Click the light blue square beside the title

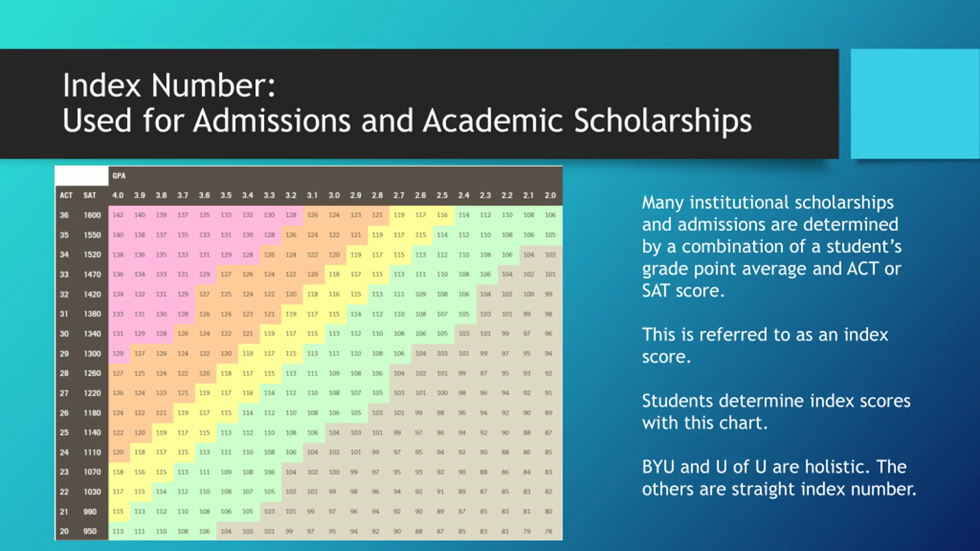915,104
